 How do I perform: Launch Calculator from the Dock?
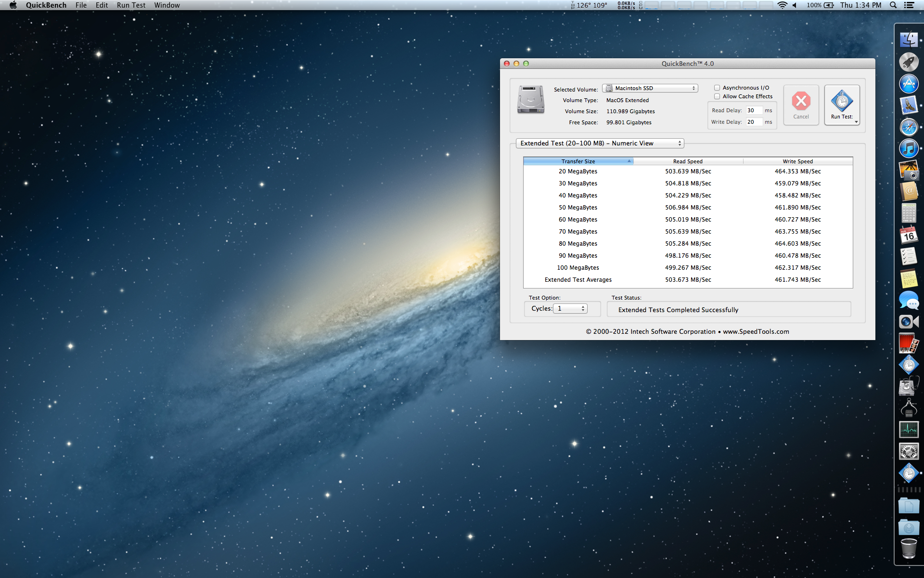point(909,213)
